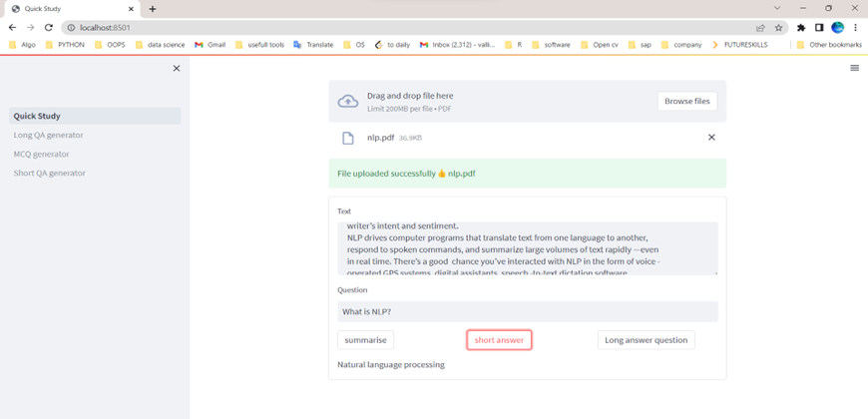The image size is (868, 419).
Task: Click the summarise button
Action: [365, 340]
